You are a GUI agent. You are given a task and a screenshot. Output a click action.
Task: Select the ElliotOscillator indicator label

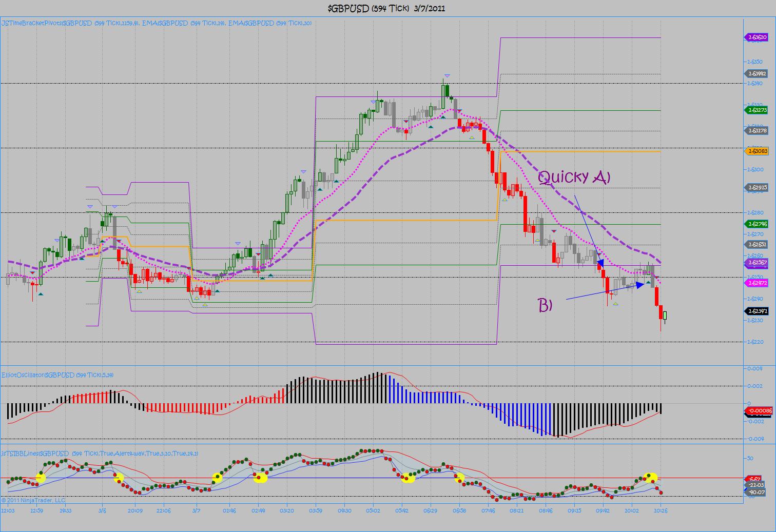(57, 375)
